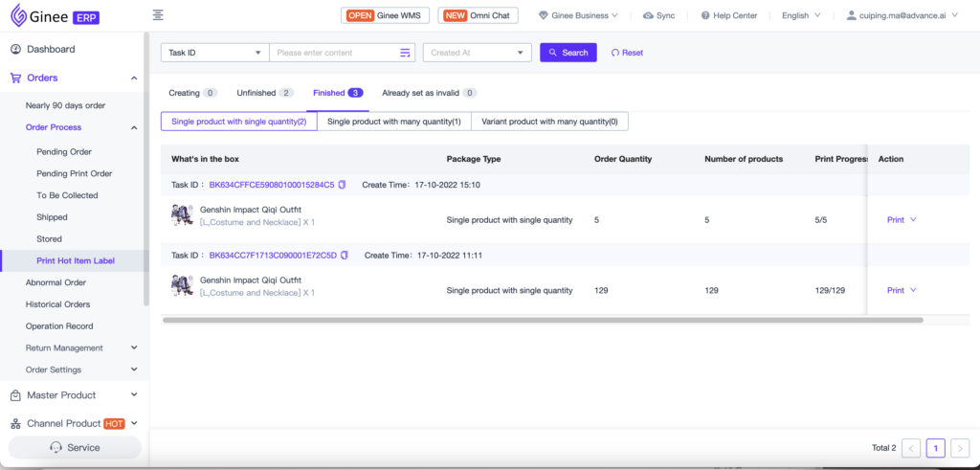Open Task ID link BK634CC7F1713C090001E72C5D
Image resolution: width=980 pixels, height=470 pixels.
[273, 255]
